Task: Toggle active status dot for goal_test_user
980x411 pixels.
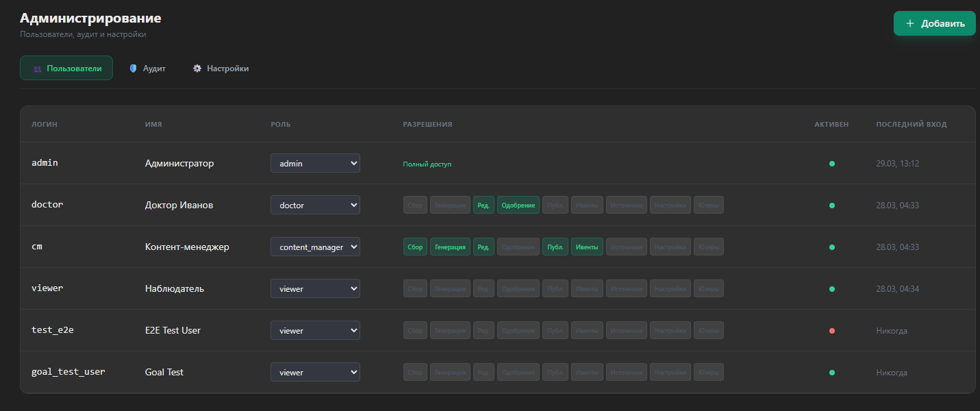Action: (831, 373)
